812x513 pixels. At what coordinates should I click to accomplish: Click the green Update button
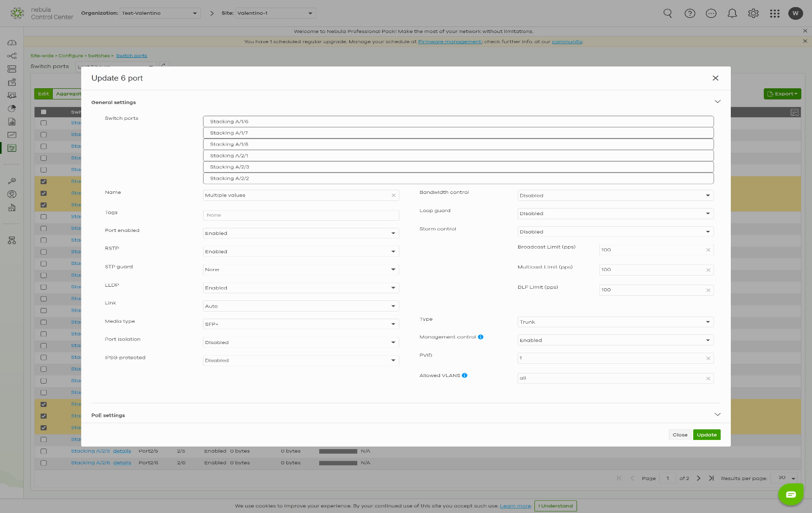pos(706,435)
